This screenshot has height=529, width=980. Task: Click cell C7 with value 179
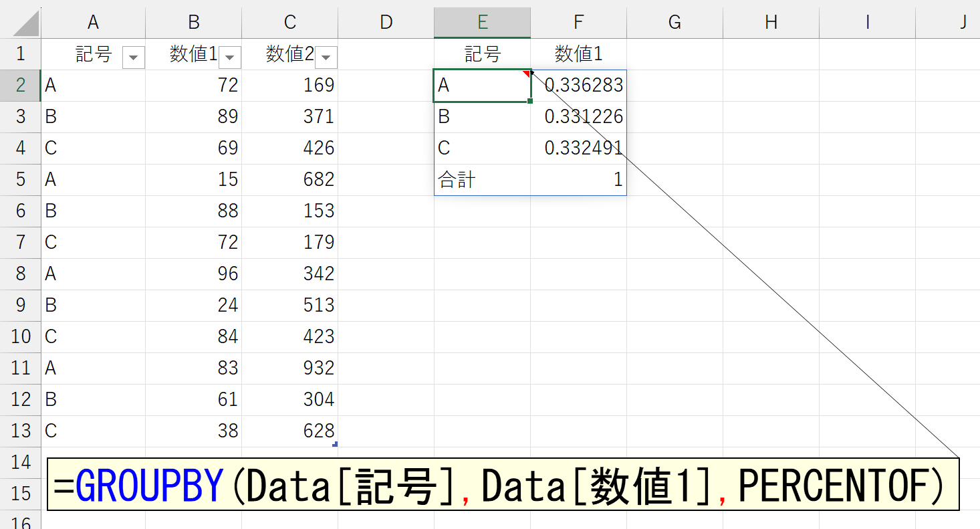coord(290,243)
